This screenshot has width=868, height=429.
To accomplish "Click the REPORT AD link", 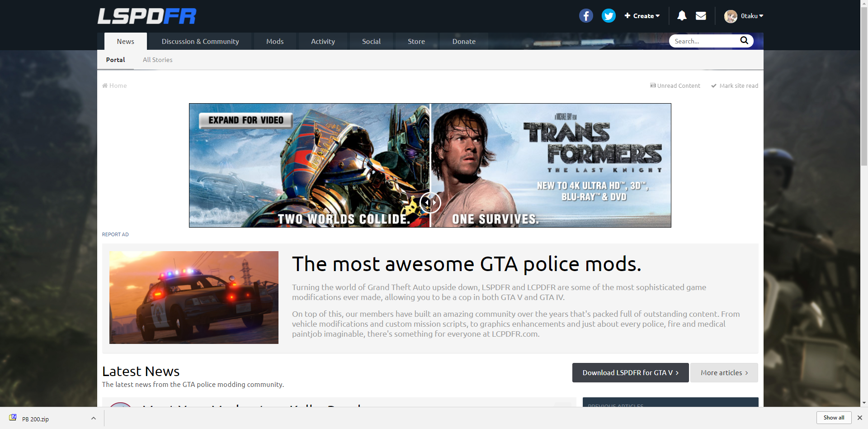I will coord(115,234).
